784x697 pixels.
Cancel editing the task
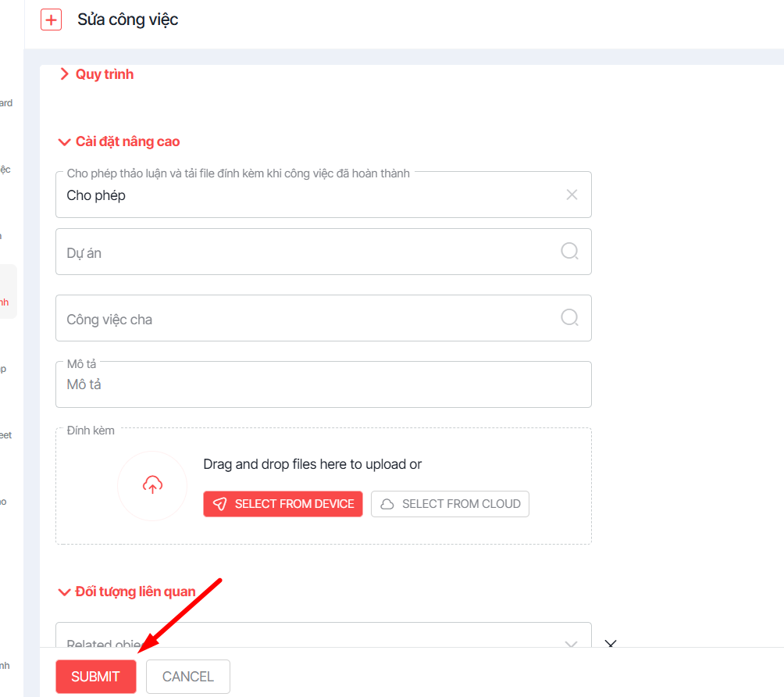(x=188, y=677)
